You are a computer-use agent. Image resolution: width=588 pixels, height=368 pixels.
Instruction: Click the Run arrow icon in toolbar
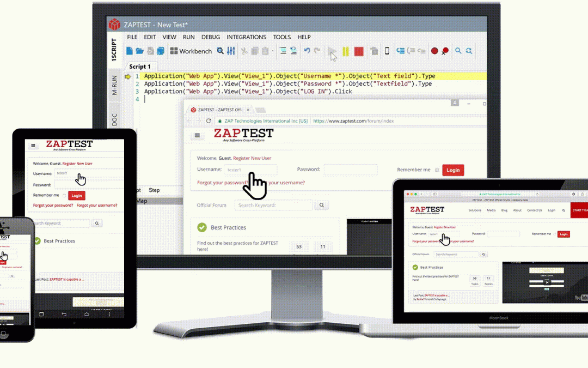332,51
